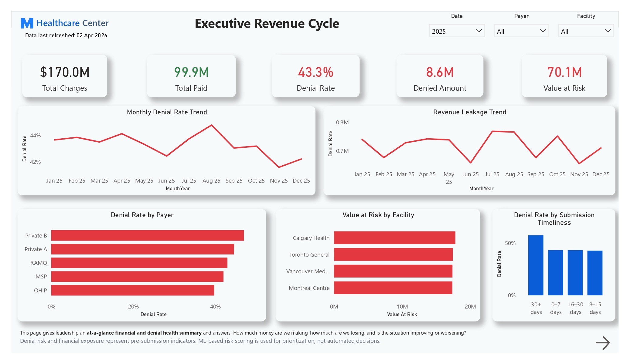The image size is (630, 364).
Task: Click Jul 25 point on leakage trend
Action: (492, 131)
